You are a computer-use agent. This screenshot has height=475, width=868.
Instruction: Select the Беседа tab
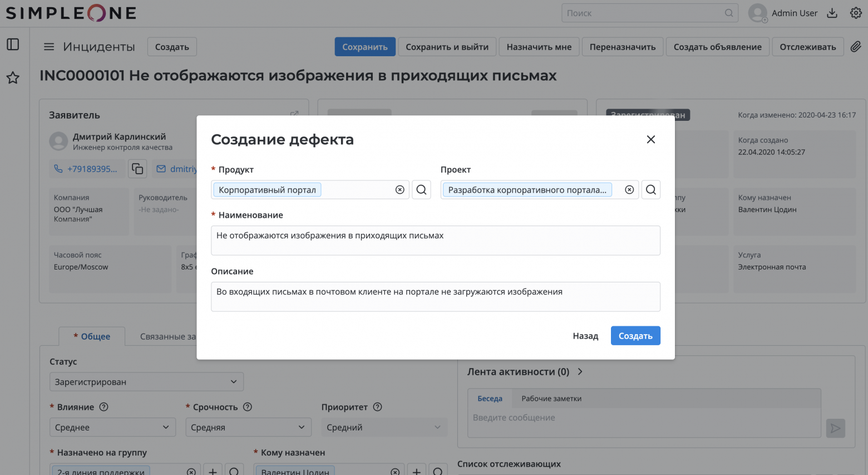click(x=489, y=398)
